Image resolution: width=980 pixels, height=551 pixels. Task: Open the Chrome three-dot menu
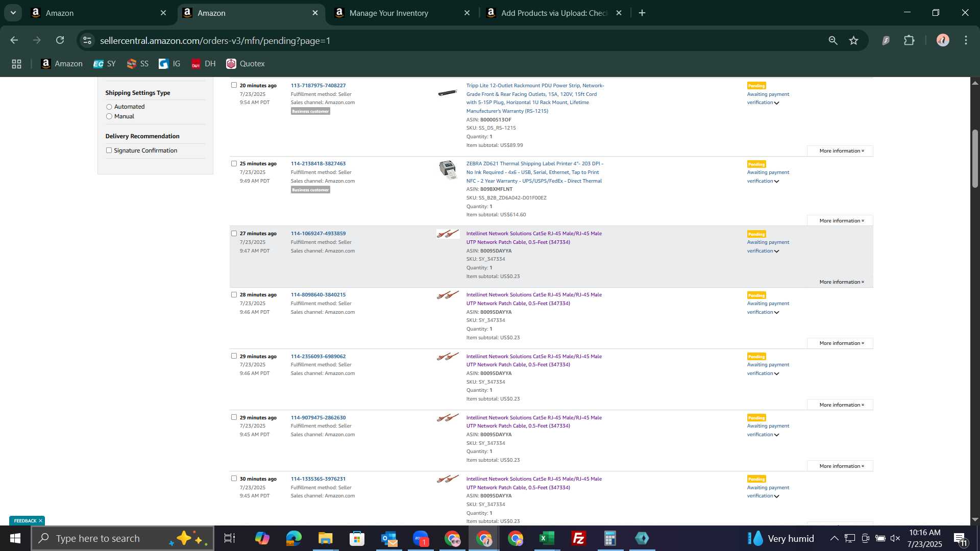tap(966, 40)
